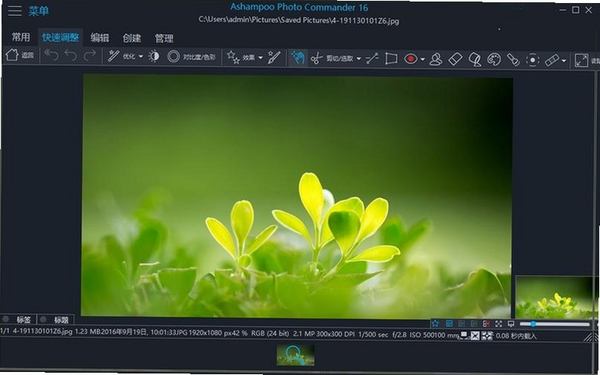Select the red-eye removal tool
This screenshot has width=600, height=375.
click(x=411, y=59)
